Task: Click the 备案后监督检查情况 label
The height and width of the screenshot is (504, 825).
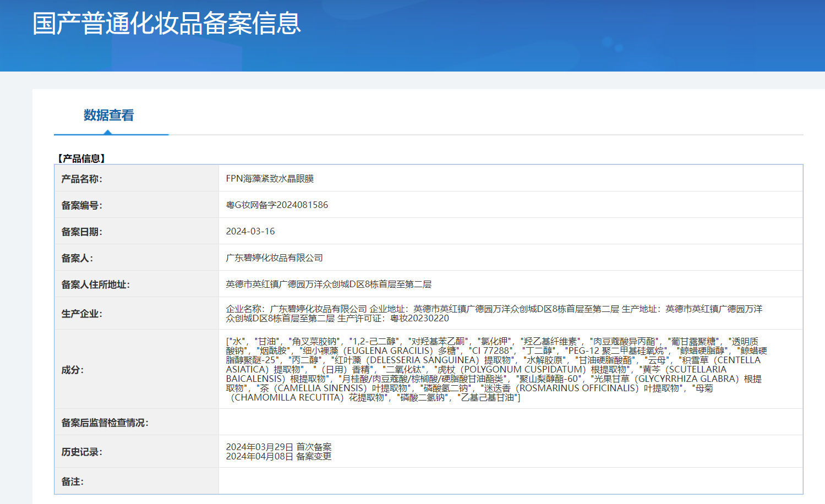Action: coord(105,423)
